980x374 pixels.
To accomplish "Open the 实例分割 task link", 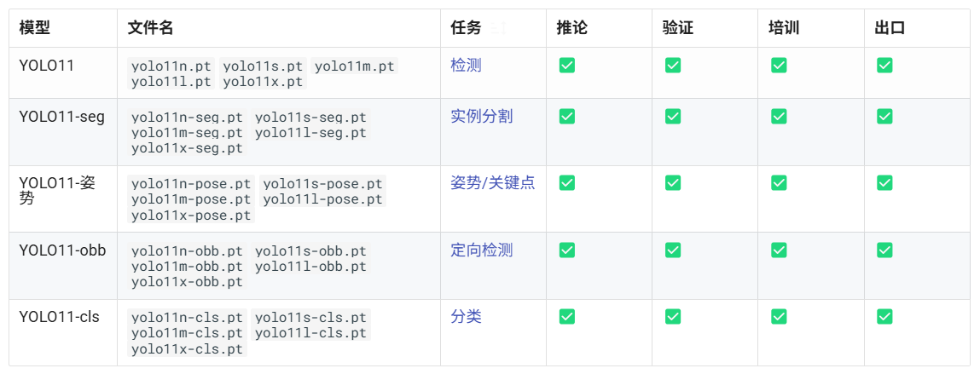I will pyautogui.click(x=482, y=116).
